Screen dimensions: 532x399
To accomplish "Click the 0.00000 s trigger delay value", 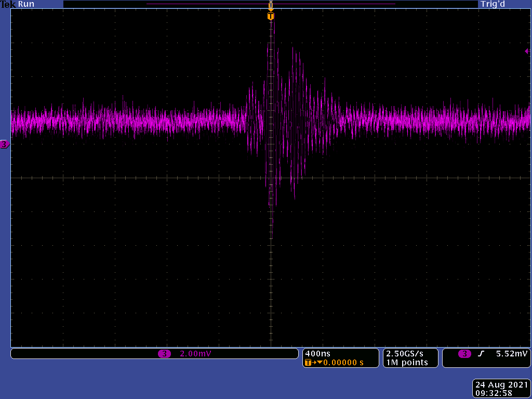I will pos(343,362).
